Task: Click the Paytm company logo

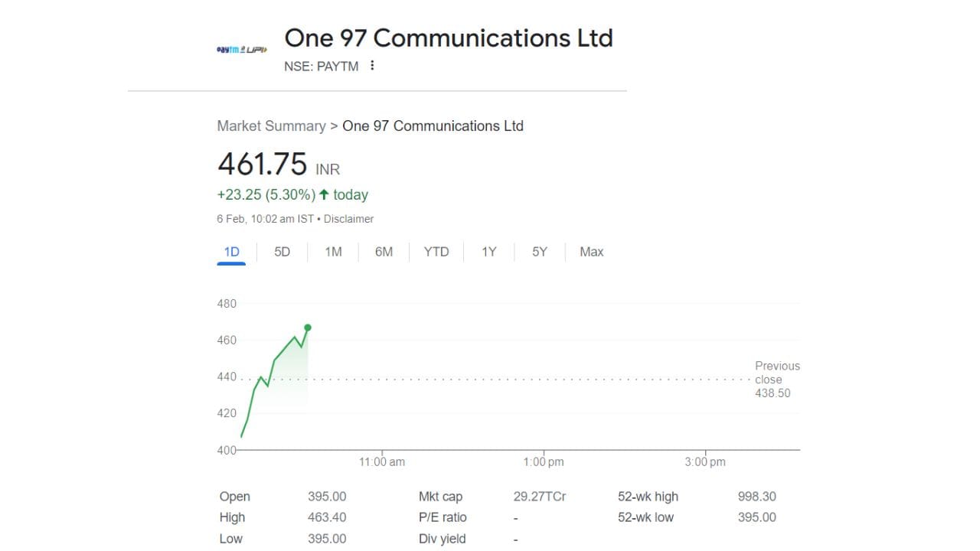Action: tap(241, 48)
